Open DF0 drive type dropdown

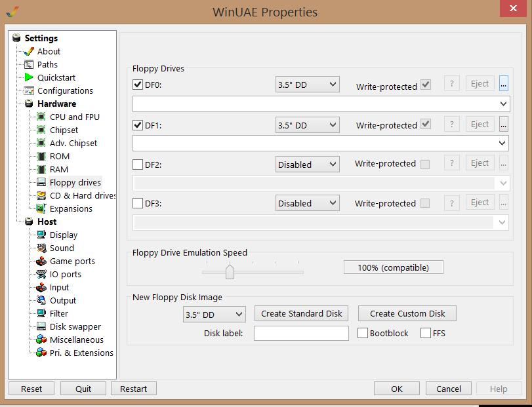pos(308,85)
